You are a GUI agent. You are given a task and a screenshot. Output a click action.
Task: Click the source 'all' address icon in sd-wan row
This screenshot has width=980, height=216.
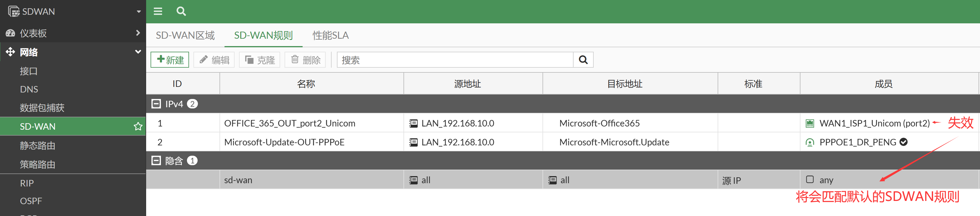413,180
